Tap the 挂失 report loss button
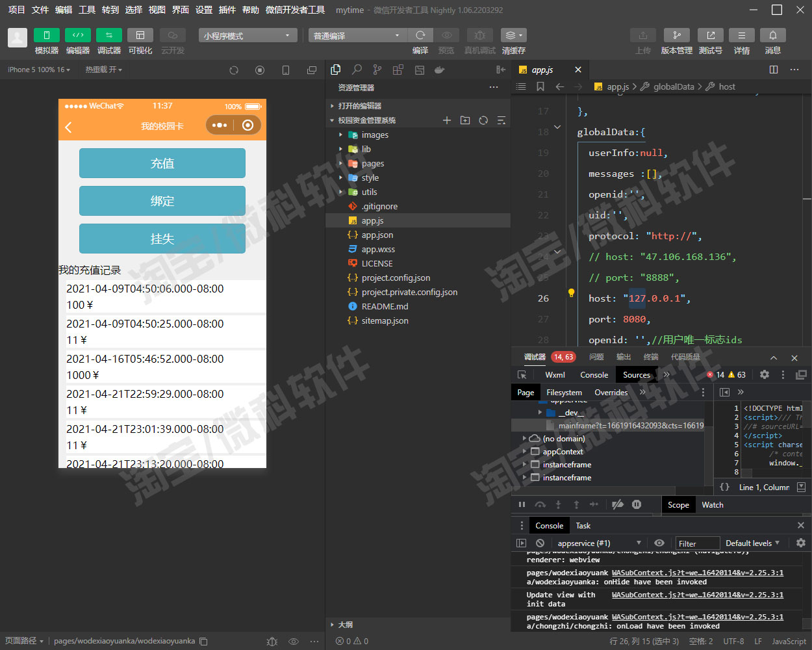This screenshot has width=812, height=650. (162, 239)
